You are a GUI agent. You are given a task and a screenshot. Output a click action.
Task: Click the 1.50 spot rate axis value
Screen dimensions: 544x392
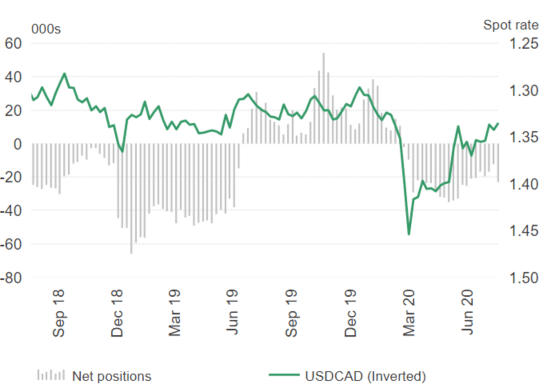coord(524,278)
